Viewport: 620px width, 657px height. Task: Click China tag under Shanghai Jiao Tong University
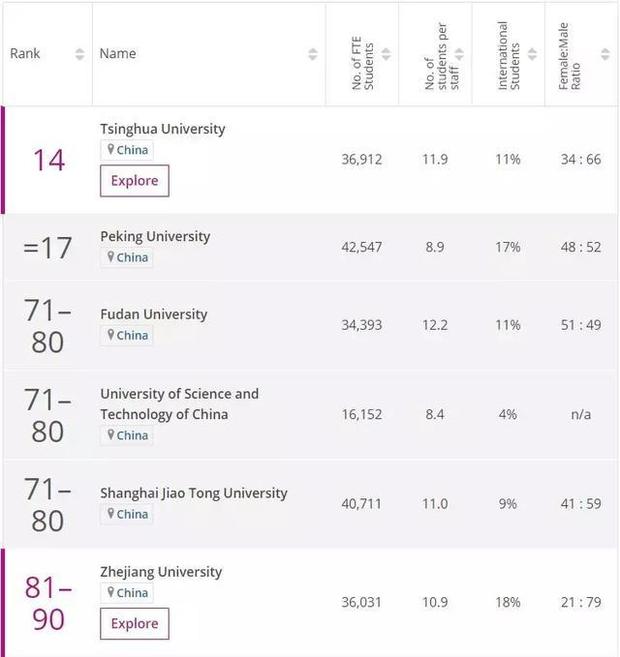[127, 514]
